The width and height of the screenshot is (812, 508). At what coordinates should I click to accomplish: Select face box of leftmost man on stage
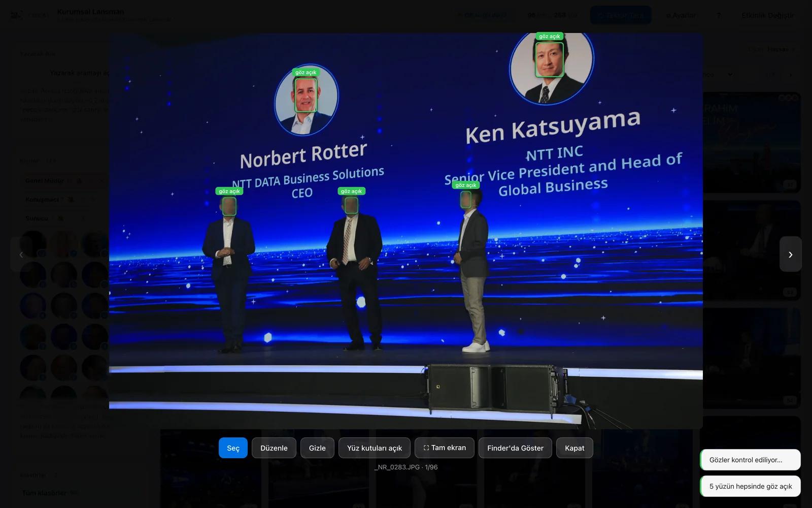[x=229, y=206]
